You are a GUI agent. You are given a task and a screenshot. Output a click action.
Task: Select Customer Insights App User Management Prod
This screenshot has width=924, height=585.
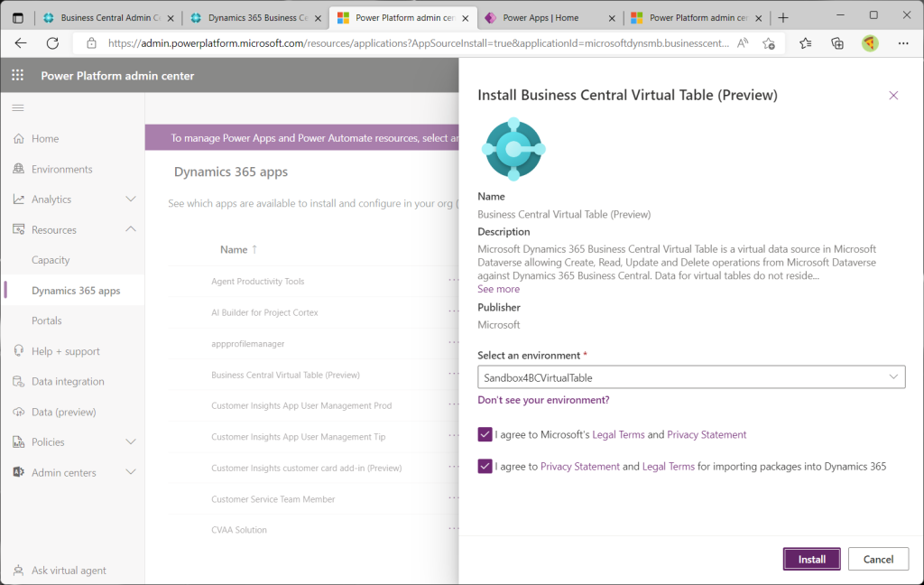pyautogui.click(x=301, y=405)
